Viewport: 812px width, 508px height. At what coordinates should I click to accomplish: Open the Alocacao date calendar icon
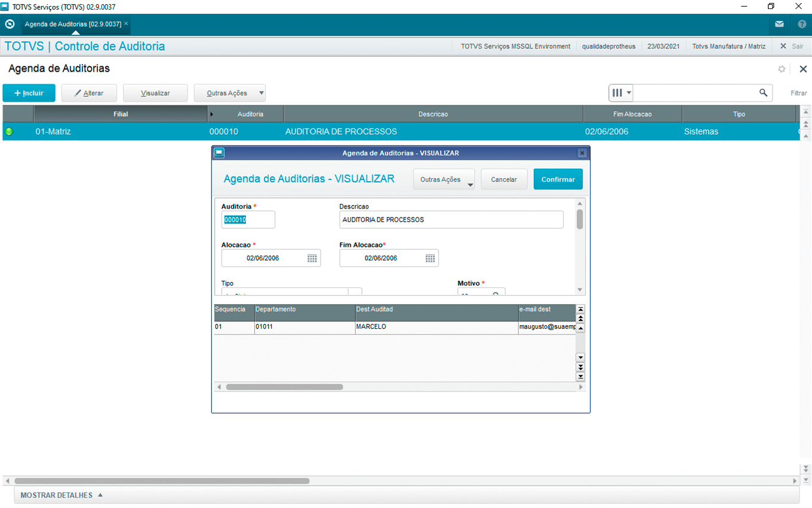click(x=312, y=258)
